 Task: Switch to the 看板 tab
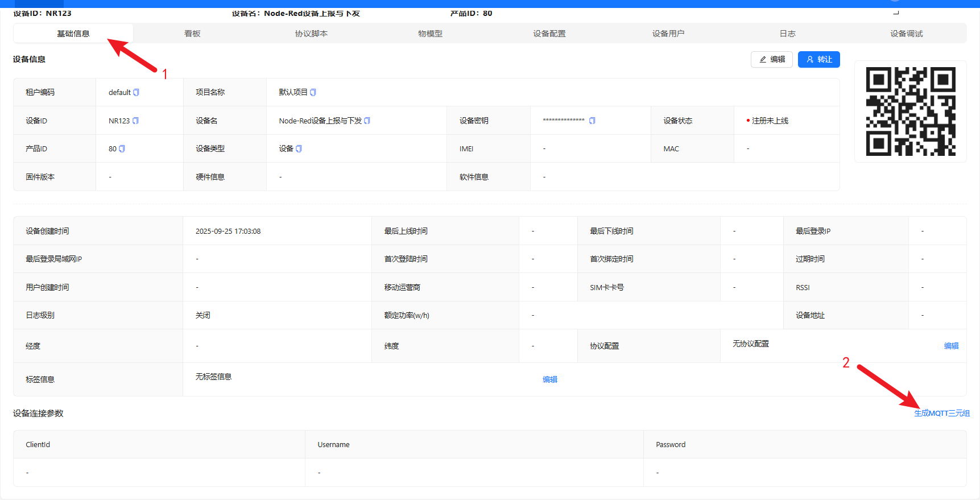point(192,34)
